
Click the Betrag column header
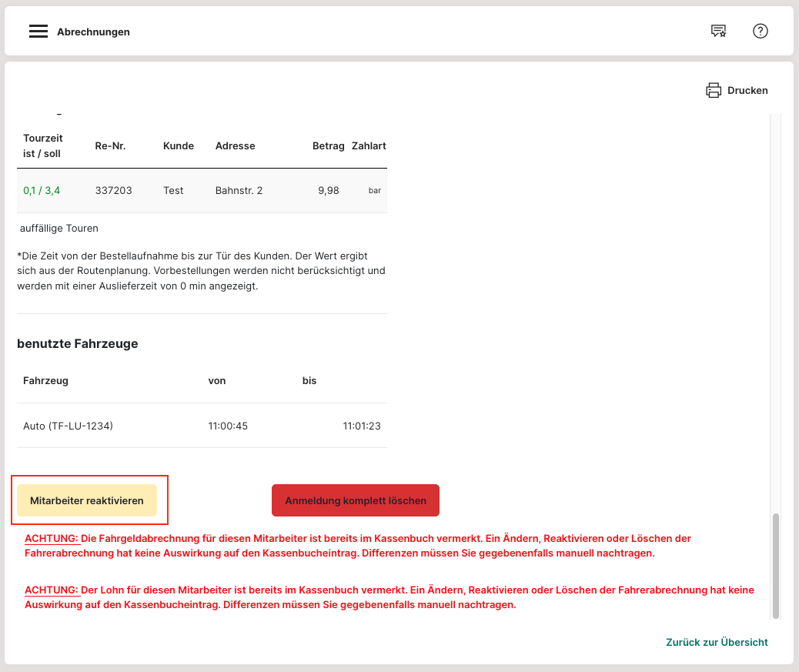click(328, 145)
